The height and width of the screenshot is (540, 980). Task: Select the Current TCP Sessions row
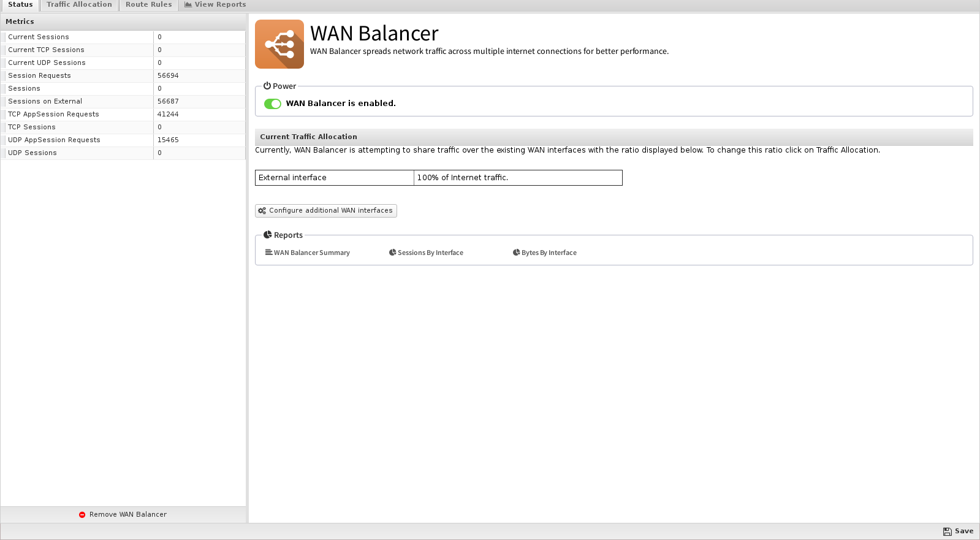123,50
